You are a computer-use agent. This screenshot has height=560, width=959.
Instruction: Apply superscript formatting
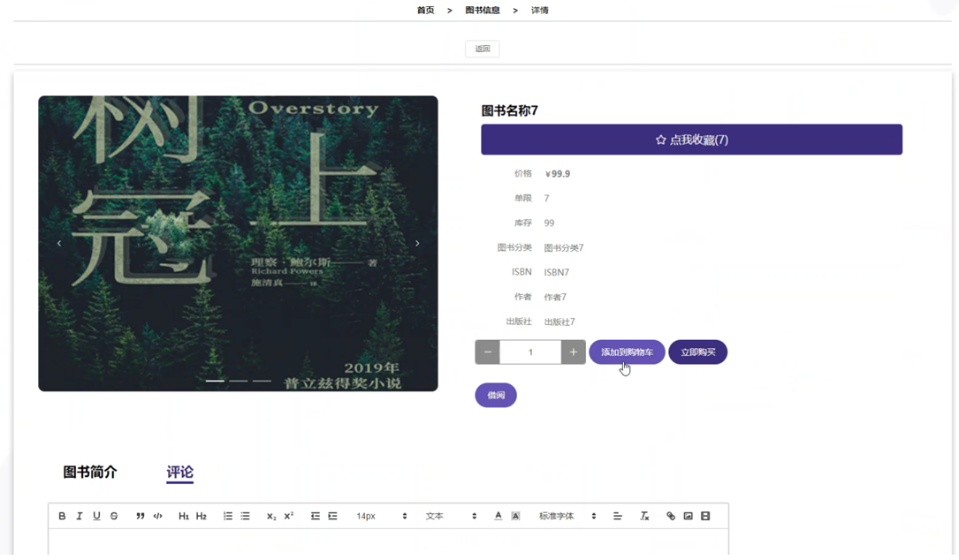coord(289,516)
